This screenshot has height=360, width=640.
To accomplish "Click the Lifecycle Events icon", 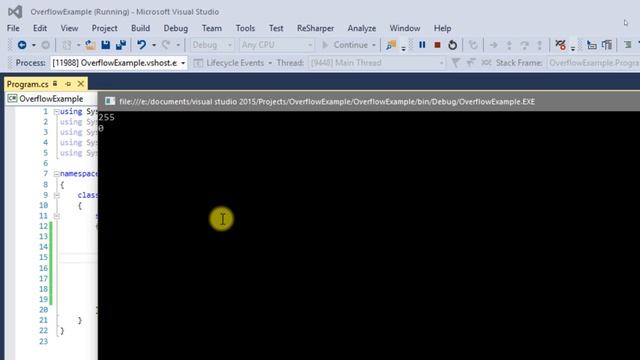I will click(x=198, y=63).
